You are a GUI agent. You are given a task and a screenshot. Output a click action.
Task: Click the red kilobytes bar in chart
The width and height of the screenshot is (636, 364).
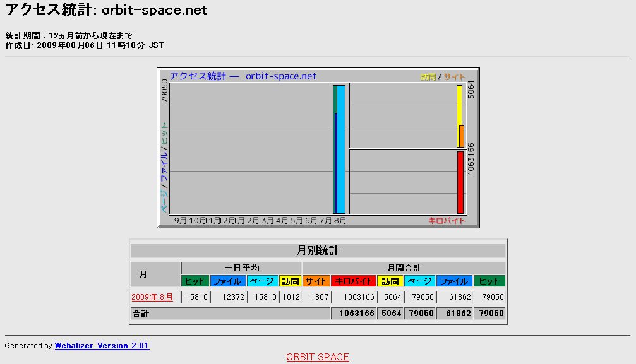pyautogui.click(x=460, y=182)
